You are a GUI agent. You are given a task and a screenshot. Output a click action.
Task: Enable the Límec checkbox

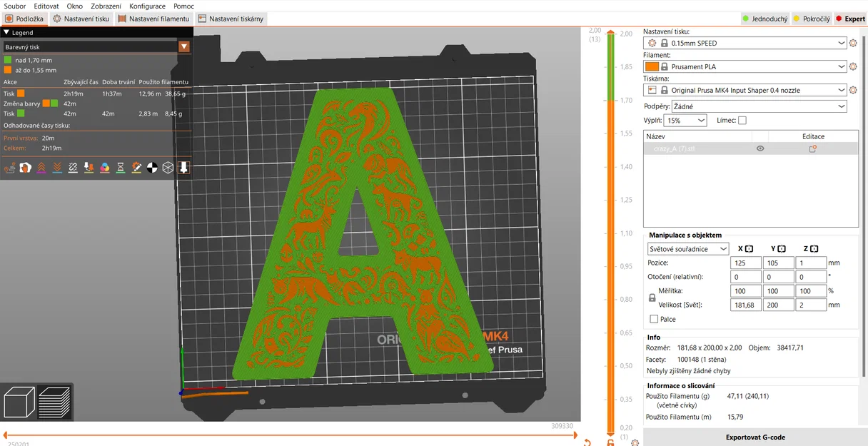742,121
